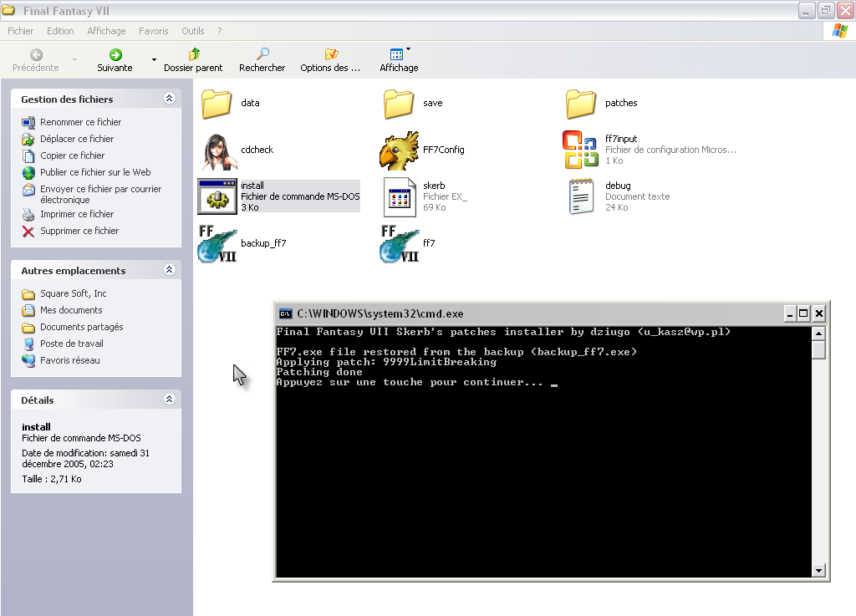This screenshot has height=616, width=856.
Task: Click cmd window scrollbar up arrow
Action: (818, 333)
